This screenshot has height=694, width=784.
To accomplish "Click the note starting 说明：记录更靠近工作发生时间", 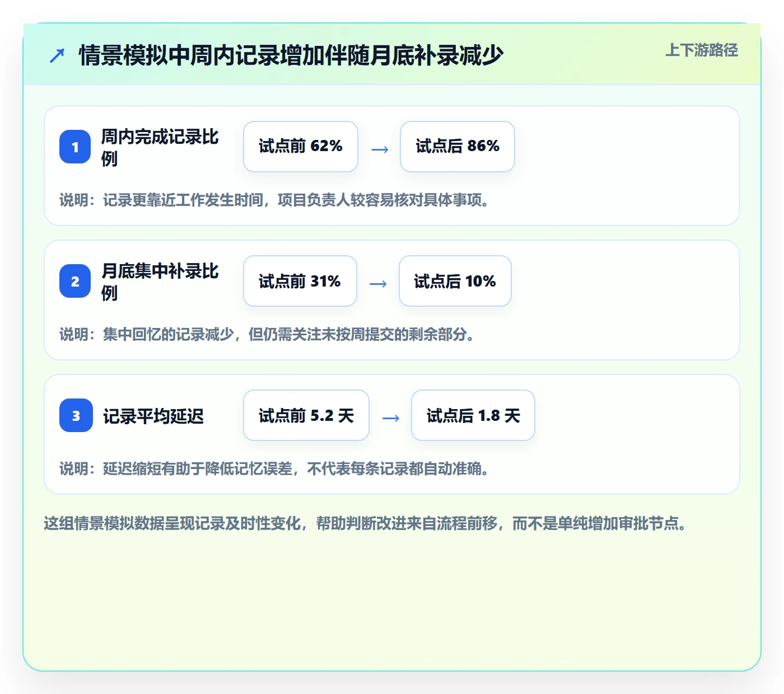I will [274, 200].
